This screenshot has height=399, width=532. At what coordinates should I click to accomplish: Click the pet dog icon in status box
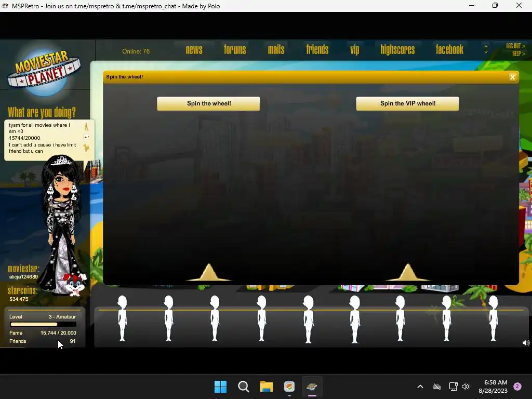click(87, 148)
